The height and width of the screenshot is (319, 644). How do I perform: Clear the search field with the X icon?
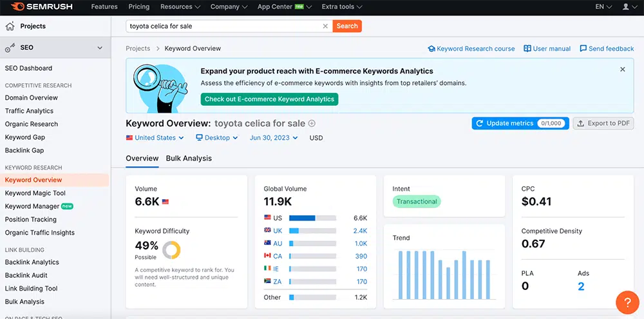tap(325, 26)
